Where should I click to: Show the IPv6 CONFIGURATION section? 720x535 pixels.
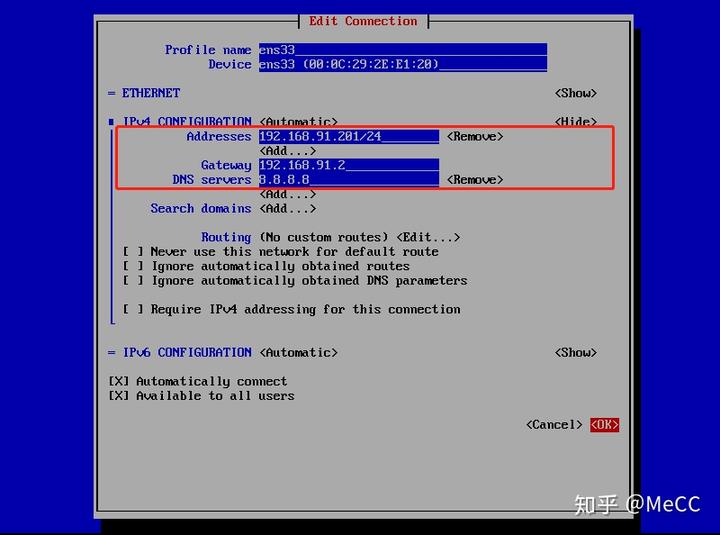pyautogui.click(x=576, y=352)
